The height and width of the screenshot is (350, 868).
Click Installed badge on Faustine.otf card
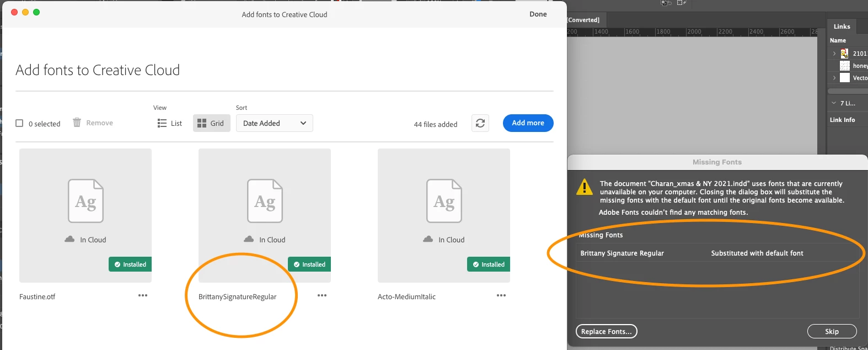coord(130,264)
